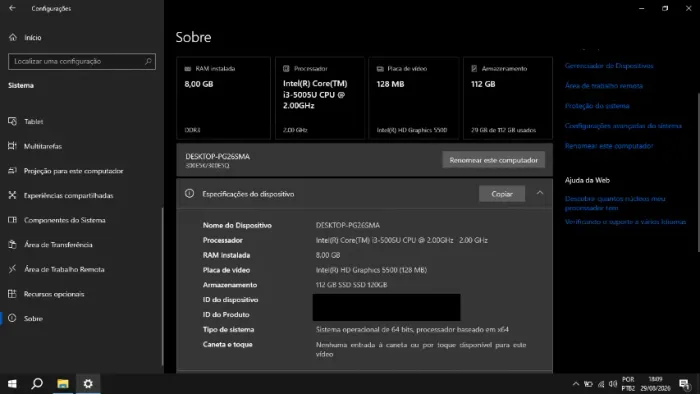Viewport: 700px width, 394px height.
Task: Click Renomear este computador link
Action: point(608,146)
